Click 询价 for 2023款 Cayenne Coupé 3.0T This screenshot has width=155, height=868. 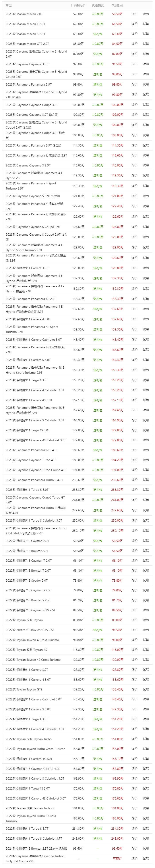click(134, 105)
